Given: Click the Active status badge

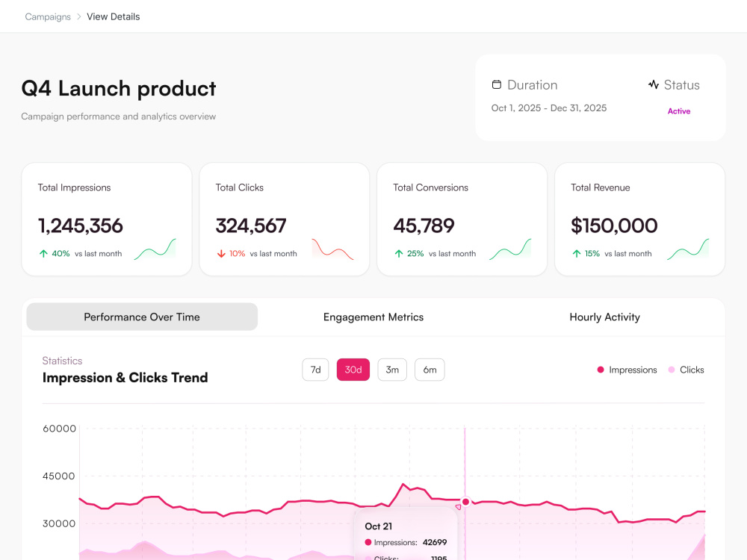Looking at the screenshot, I should point(679,111).
